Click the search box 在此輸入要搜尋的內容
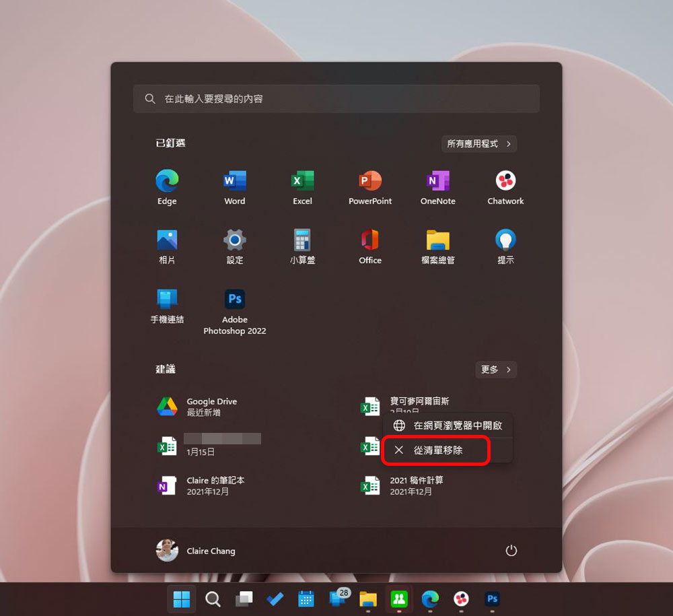673x616 pixels. (x=336, y=99)
